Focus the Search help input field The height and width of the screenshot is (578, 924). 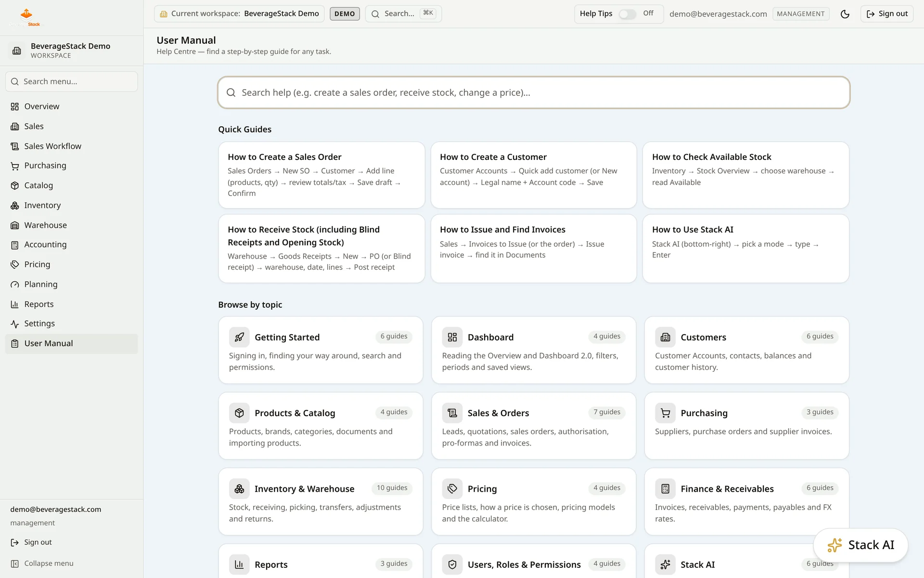(x=534, y=92)
